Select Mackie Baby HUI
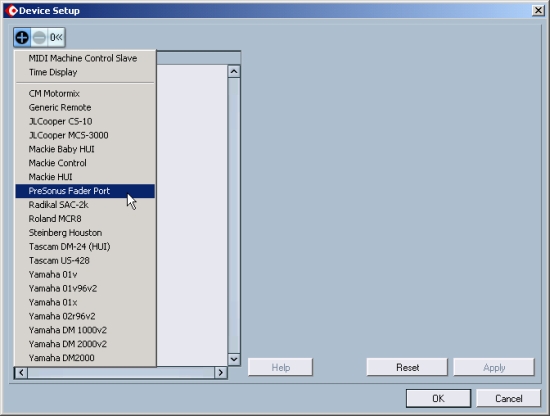 click(85, 149)
